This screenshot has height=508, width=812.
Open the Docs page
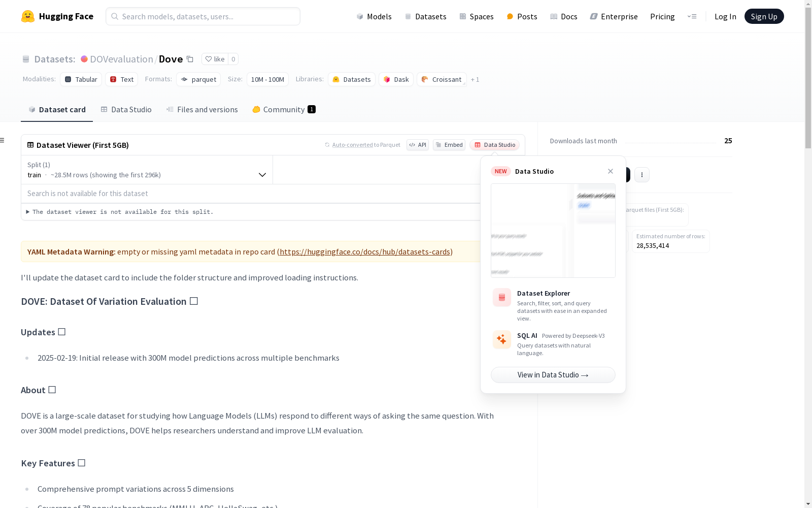tap(564, 16)
